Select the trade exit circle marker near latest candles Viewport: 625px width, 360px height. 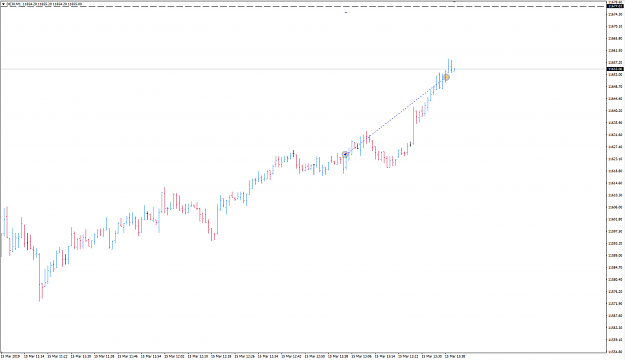pos(446,77)
